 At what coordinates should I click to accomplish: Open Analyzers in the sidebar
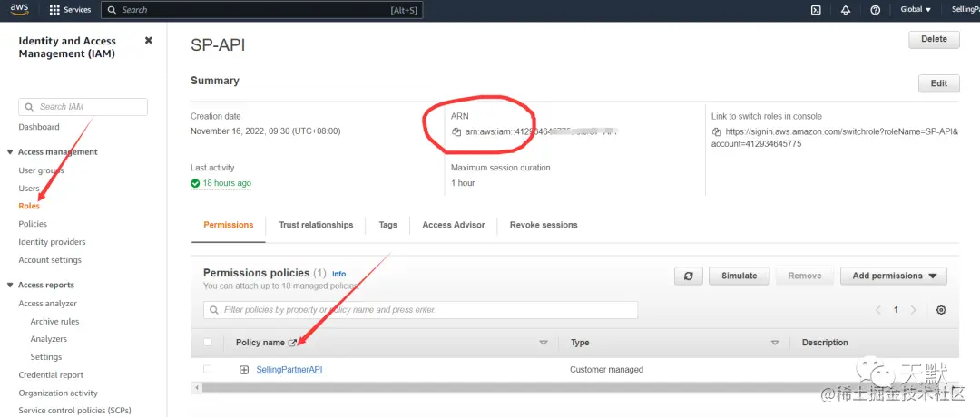(49, 340)
